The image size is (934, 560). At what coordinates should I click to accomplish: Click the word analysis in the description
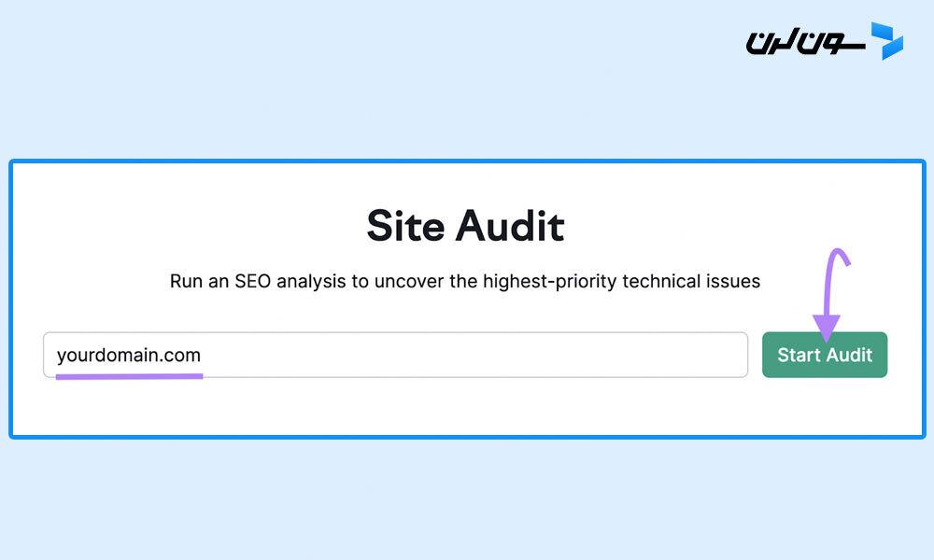pyautogui.click(x=311, y=282)
